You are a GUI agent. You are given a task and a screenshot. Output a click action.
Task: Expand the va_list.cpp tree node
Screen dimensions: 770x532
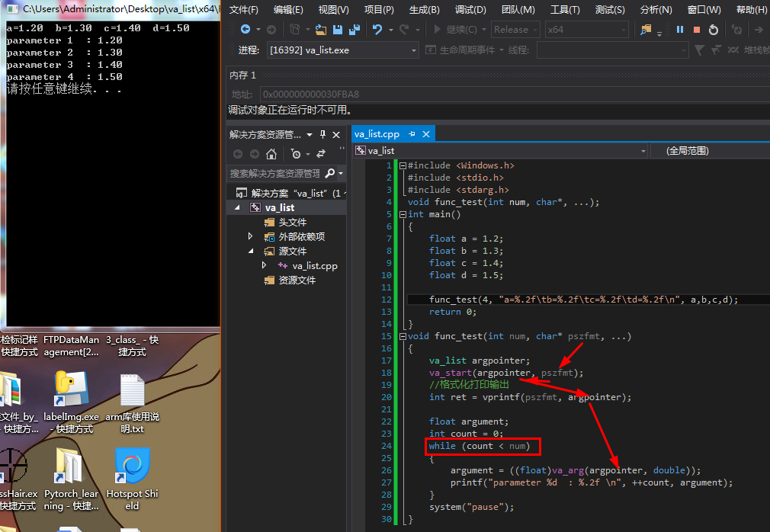pyautogui.click(x=265, y=265)
